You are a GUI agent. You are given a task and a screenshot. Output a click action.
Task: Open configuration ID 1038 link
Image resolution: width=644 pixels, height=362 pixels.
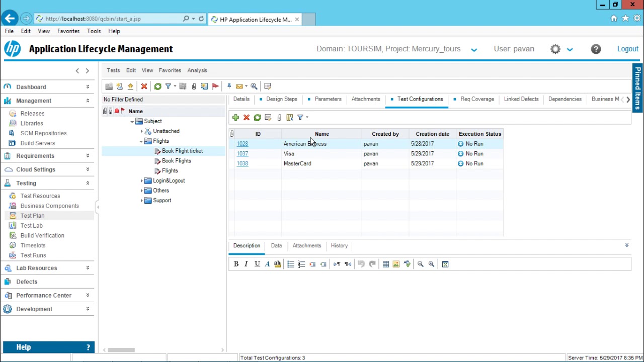click(243, 164)
